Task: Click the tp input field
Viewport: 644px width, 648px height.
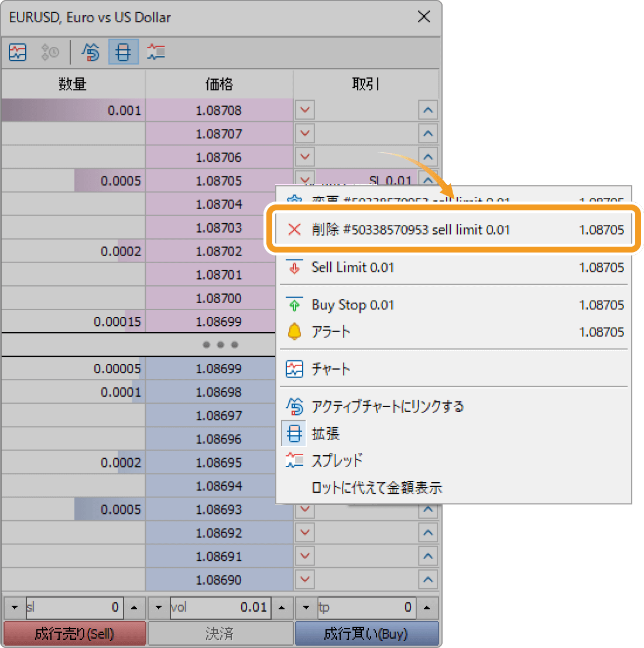Action: coord(366,608)
